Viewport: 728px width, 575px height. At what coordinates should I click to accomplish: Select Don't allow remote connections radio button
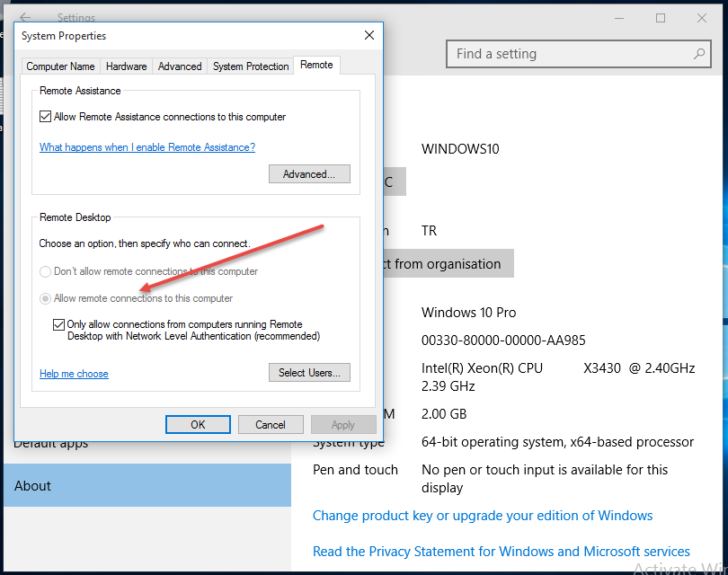tap(45, 271)
